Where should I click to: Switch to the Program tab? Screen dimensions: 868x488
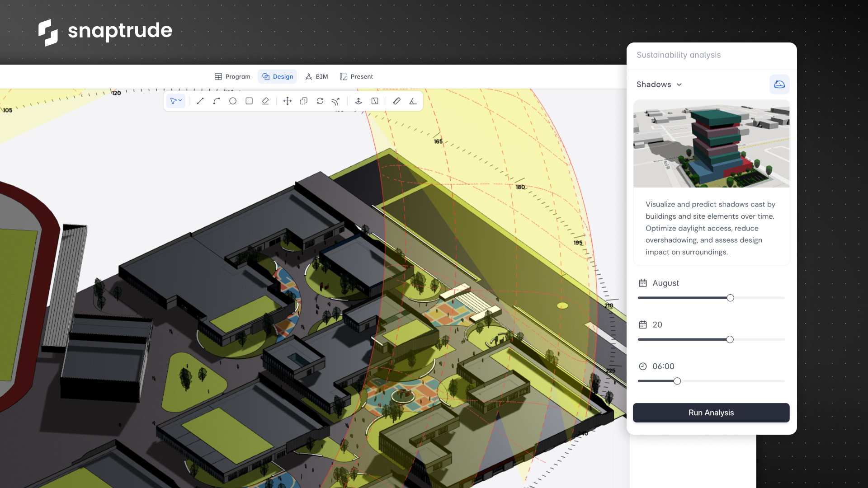point(232,77)
